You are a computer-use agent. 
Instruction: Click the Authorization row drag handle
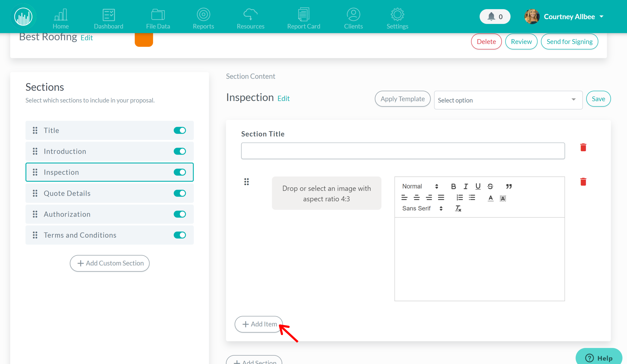tap(35, 214)
